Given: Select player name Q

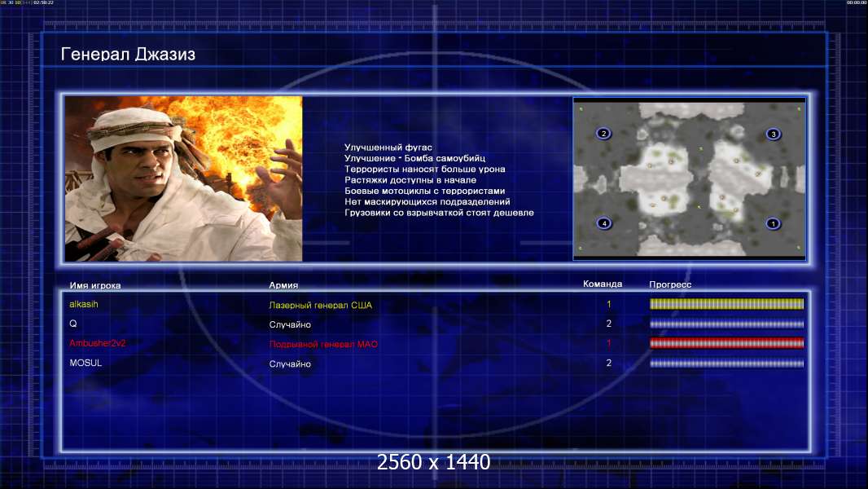Looking at the screenshot, I should 73,324.
